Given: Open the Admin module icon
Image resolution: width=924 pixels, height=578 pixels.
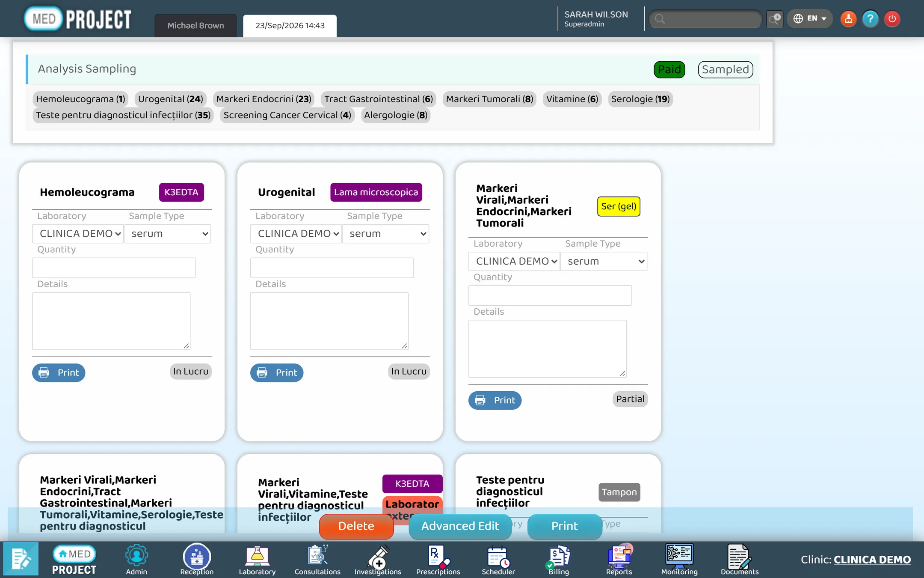Looking at the screenshot, I should tap(136, 560).
